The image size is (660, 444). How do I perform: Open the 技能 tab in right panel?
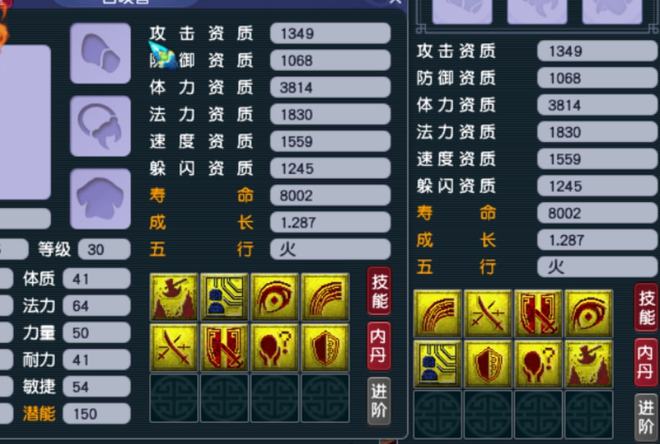(646, 307)
